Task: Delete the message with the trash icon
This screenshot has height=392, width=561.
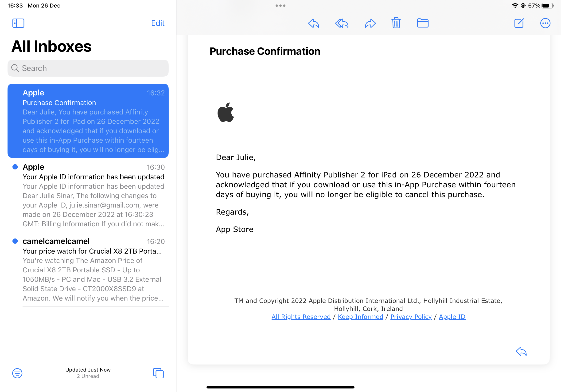Action: [x=396, y=23]
